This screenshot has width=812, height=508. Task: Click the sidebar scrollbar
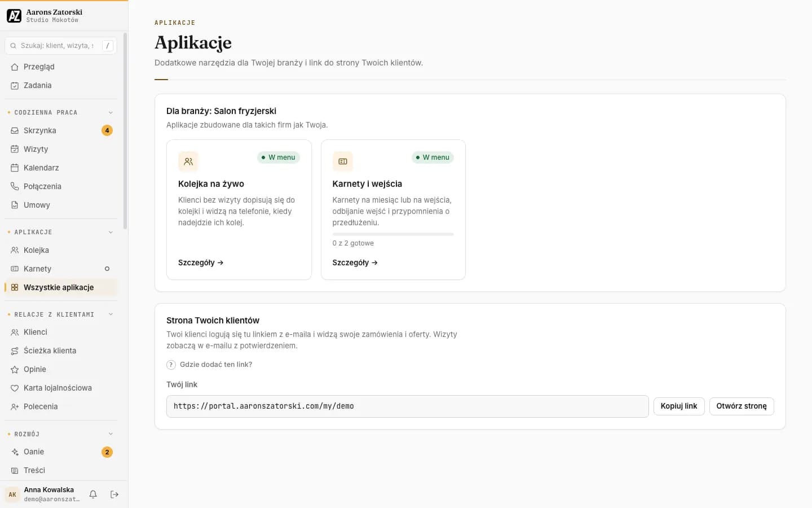tap(125, 131)
